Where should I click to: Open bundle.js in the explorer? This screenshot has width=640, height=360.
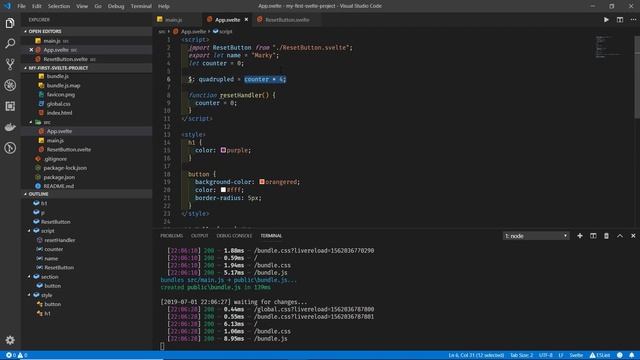[x=58, y=76]
